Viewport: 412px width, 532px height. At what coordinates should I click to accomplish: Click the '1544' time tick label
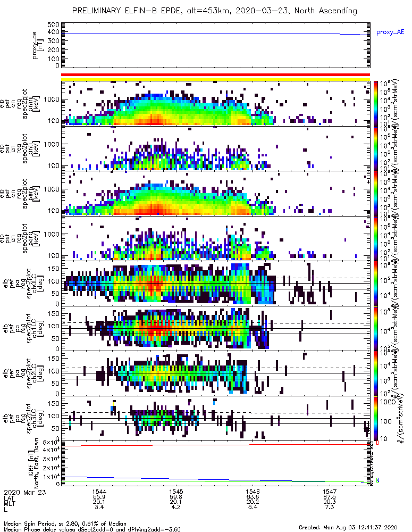tap(99, 492)
